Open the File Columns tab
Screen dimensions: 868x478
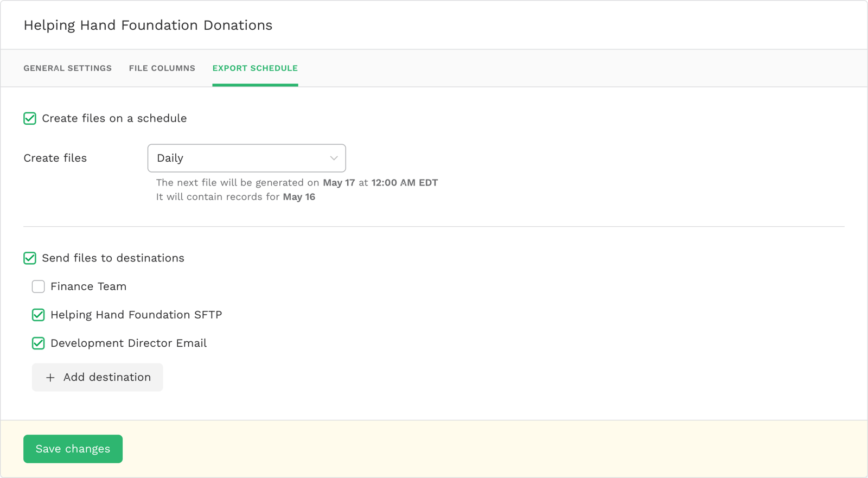(162, 68)
